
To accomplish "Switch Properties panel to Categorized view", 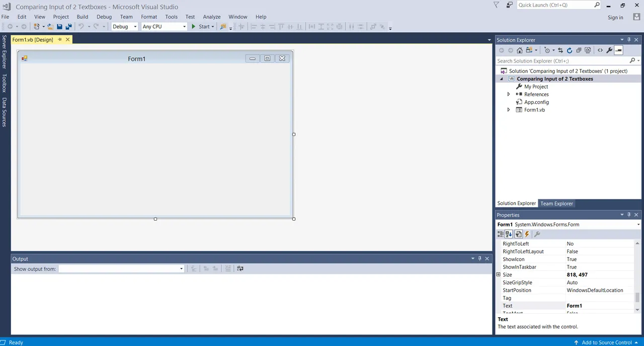I will (x=500, y=234).
